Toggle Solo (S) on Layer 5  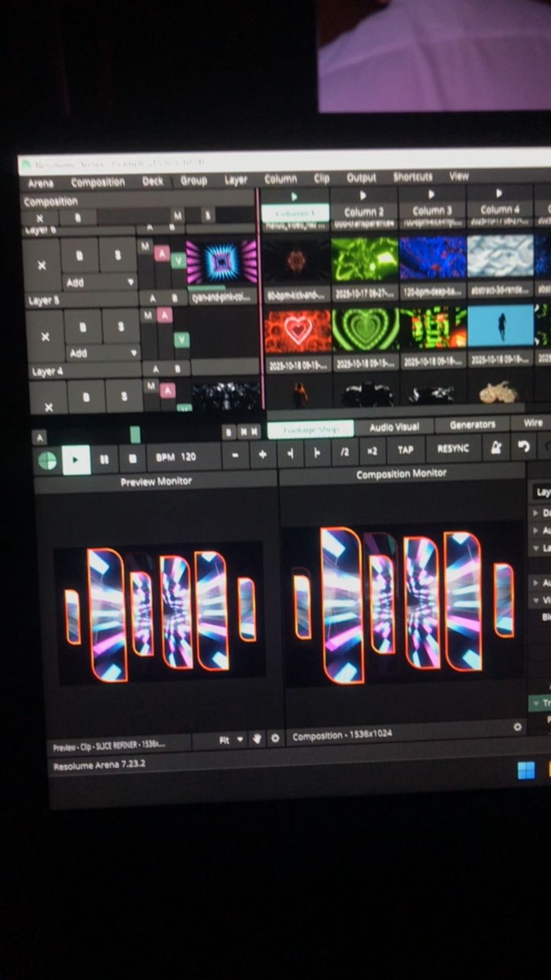118,255
